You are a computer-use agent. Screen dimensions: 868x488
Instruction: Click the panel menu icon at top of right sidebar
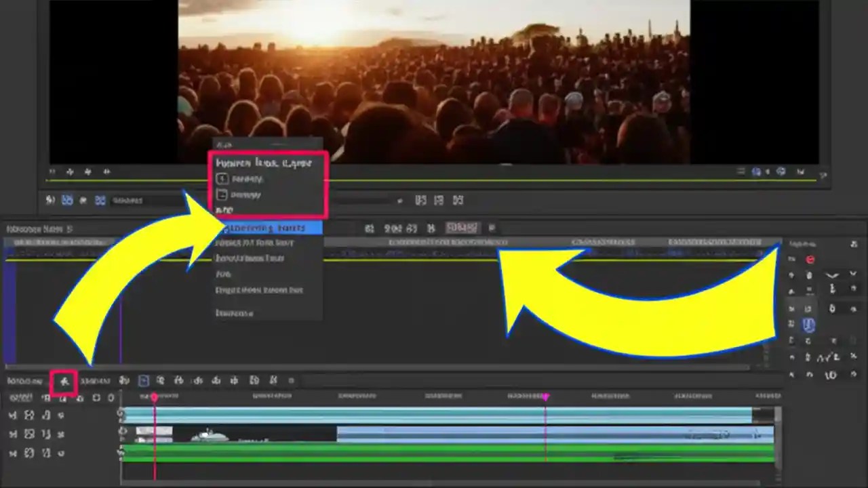click(853, 243)
